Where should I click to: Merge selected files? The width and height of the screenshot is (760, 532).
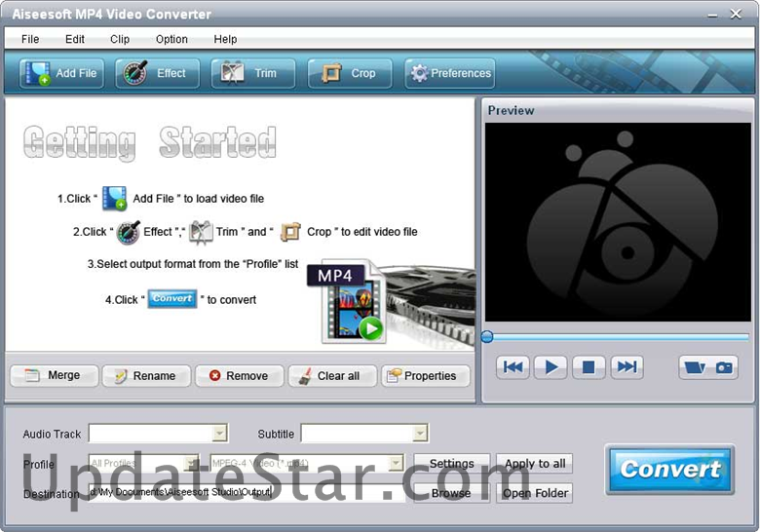coord(55,375)
